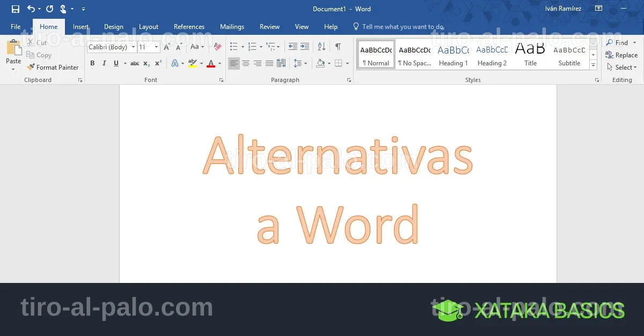Toggle Bold formatting
This screenshot has height=336, width=644.
pos(92,63)
